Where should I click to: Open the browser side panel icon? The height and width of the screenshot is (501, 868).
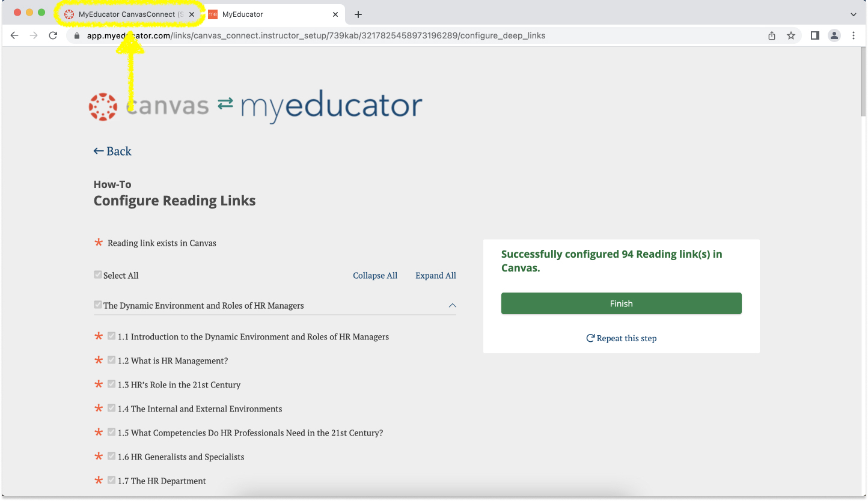click(815, 35)
